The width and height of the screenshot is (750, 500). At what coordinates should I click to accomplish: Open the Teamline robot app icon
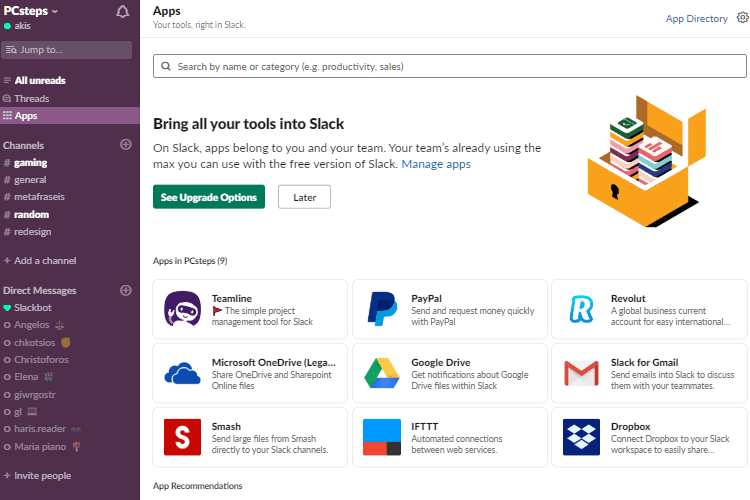pyautogui.click(x=182, y=309)
